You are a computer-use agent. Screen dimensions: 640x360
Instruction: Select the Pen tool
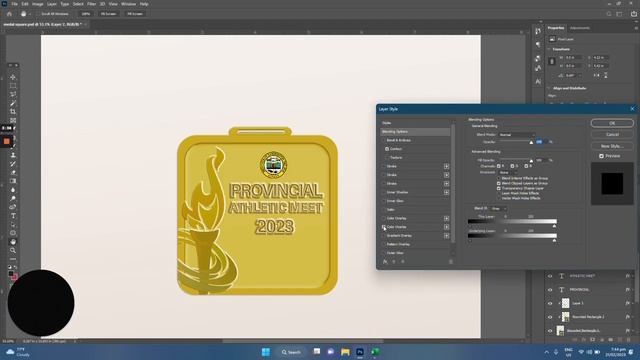[x=13, y=207]
